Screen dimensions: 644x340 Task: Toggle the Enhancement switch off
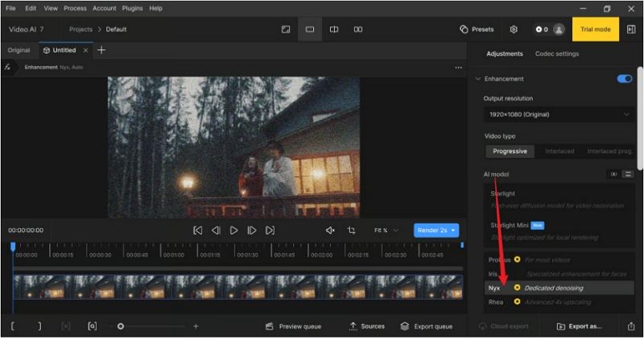click(x=624, y=79)
